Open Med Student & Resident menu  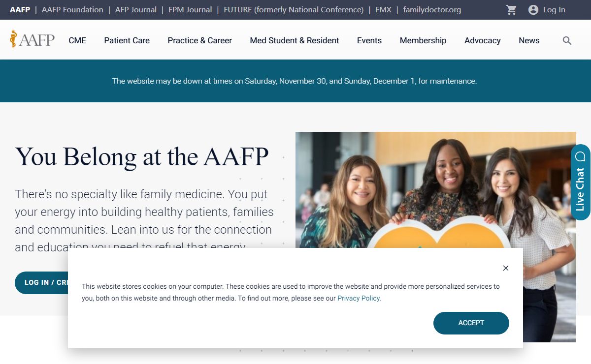point(295,40)
